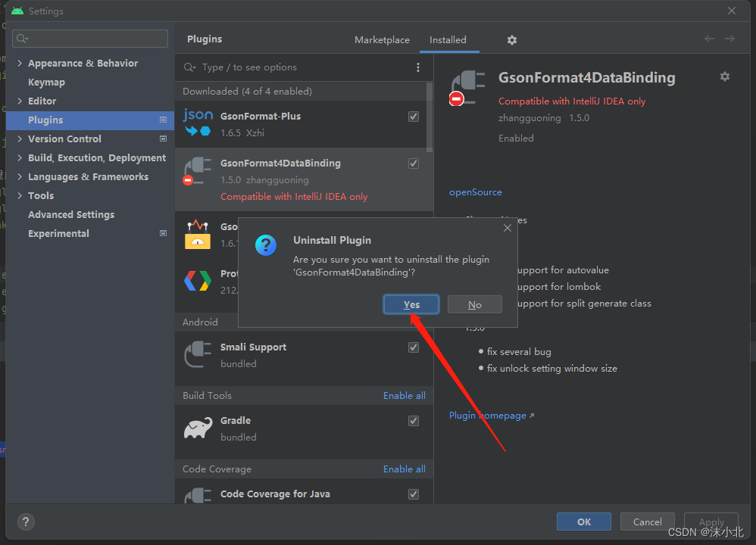The width and height of the screenshot is (756, 545).
Task: Click the back navigation arrow
Action: point(709,39)
